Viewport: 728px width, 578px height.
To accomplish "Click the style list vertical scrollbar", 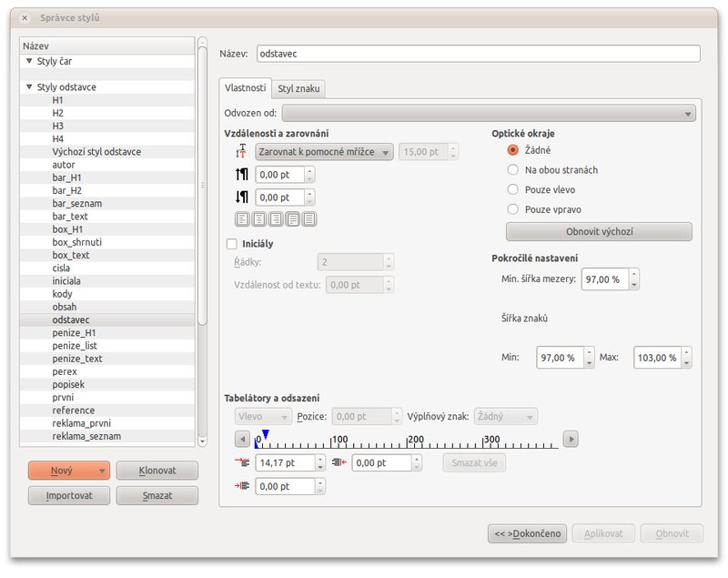I will (x=202, y=186).
